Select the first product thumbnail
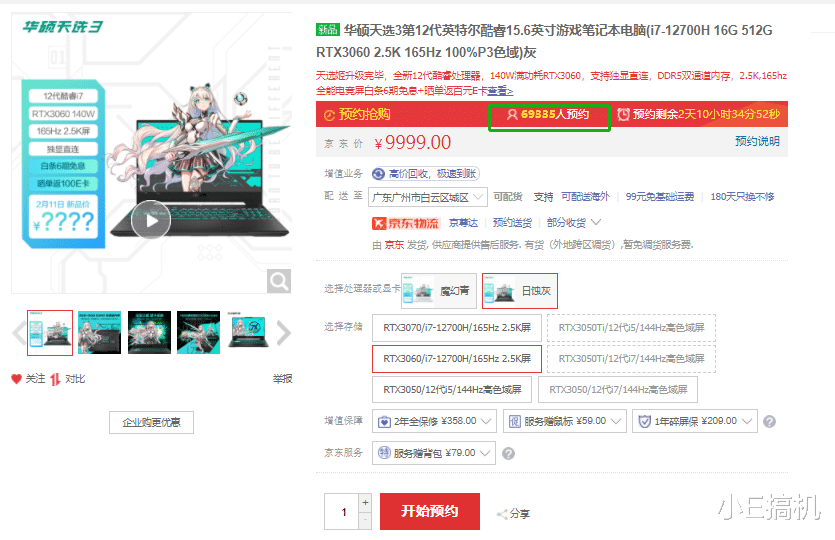Image resolution: width=835 pixels, height=540 pixels. (50, 333)
